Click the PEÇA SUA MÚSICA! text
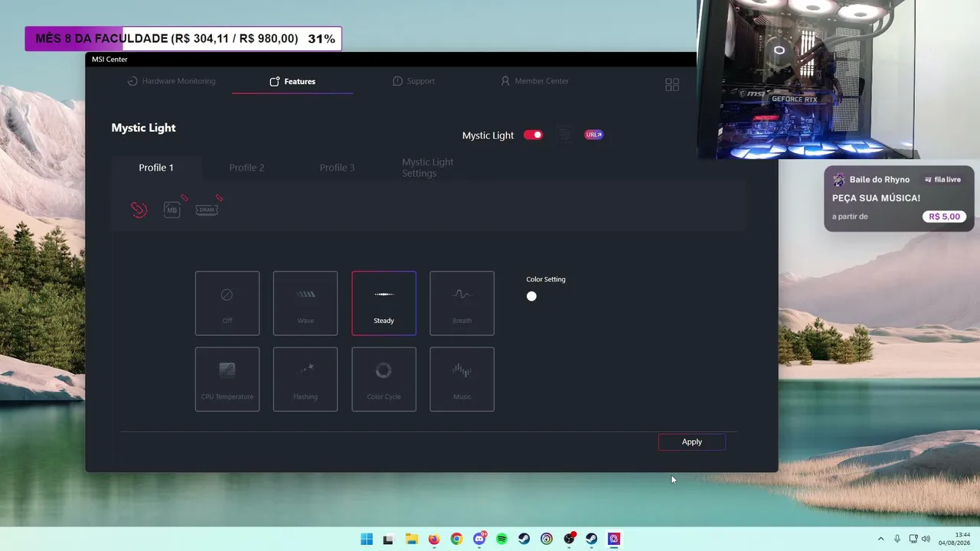The width and height of the screenshot is (980, 551). (x=876, y=198)
